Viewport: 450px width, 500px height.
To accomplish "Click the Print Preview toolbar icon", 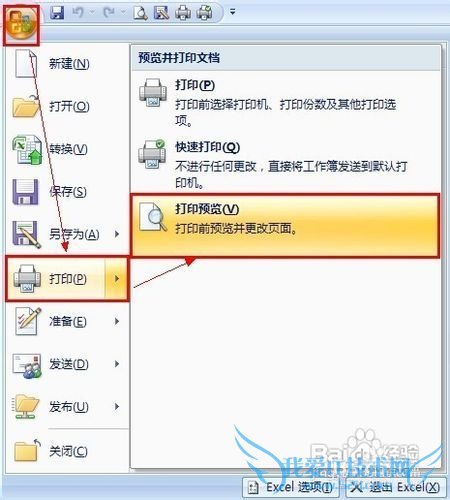I will pos(140,13).
